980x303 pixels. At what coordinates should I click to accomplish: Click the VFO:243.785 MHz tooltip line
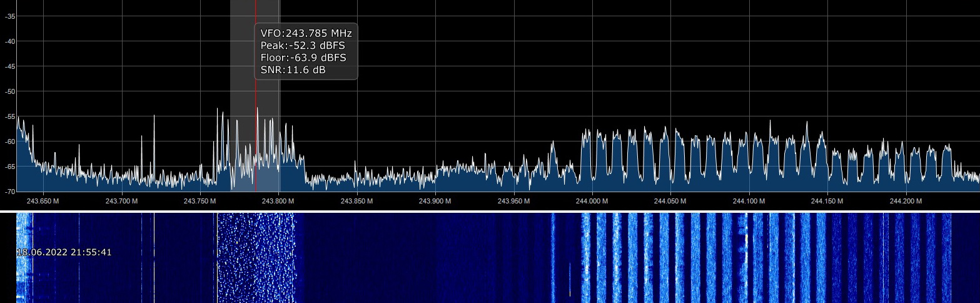coord(306,33)
